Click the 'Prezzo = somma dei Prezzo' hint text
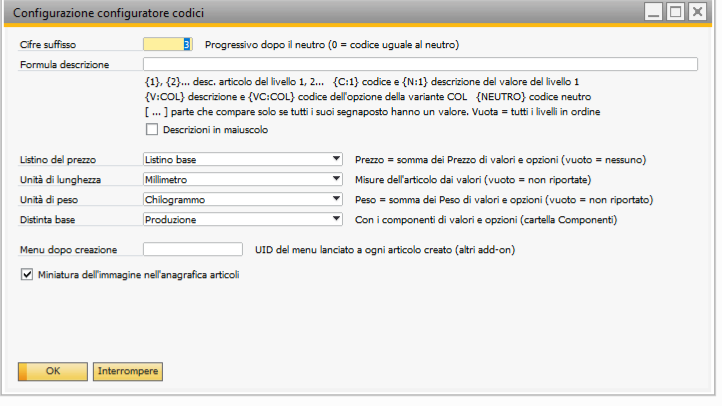The width and height of the screenshot is (722, 406). pos(501,160)
